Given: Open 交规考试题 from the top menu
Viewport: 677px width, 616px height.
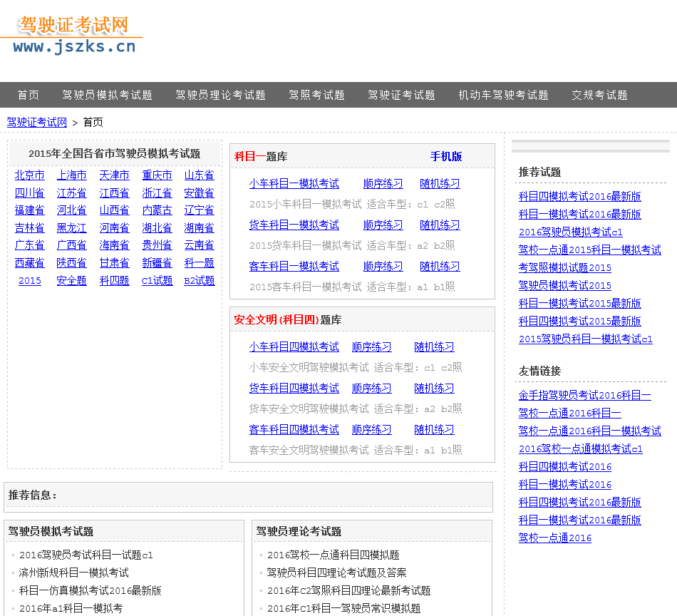Looking at the screenshot, I should click(599, 95).
